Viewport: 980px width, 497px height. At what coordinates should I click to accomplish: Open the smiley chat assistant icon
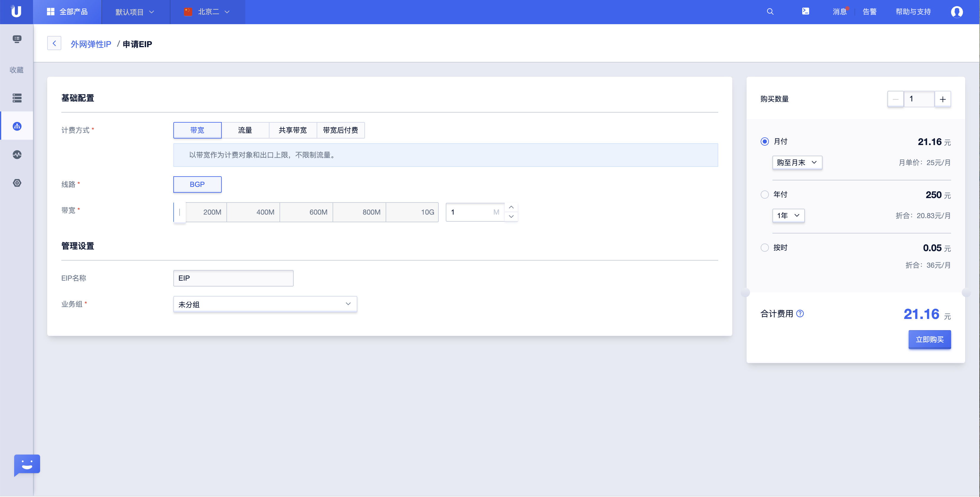coord(27,464)
